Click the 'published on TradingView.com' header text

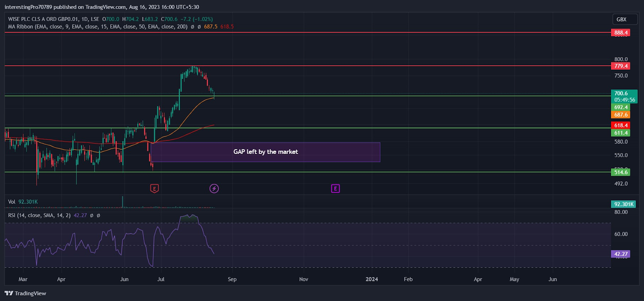(90, 7)
